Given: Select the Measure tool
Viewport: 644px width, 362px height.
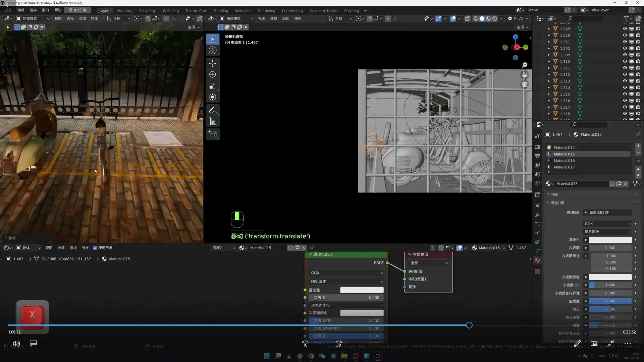Looking at the screenshot, I should 212,121.
